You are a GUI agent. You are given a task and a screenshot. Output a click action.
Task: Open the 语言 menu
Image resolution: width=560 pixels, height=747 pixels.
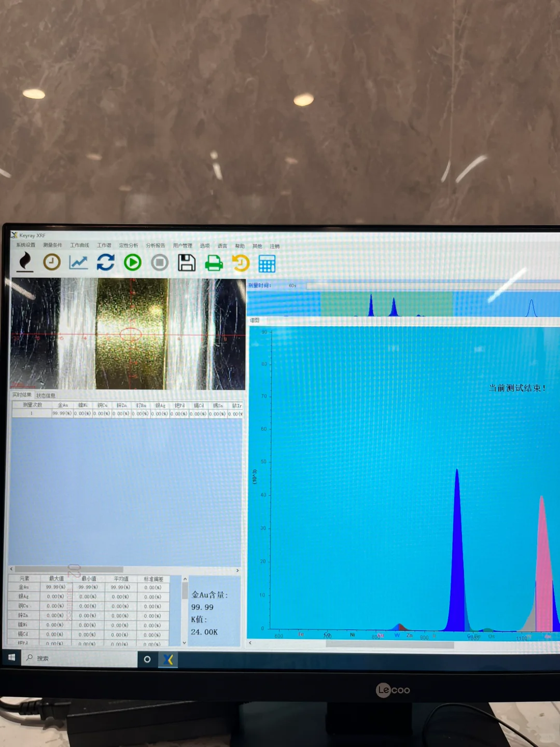[222, 246]
